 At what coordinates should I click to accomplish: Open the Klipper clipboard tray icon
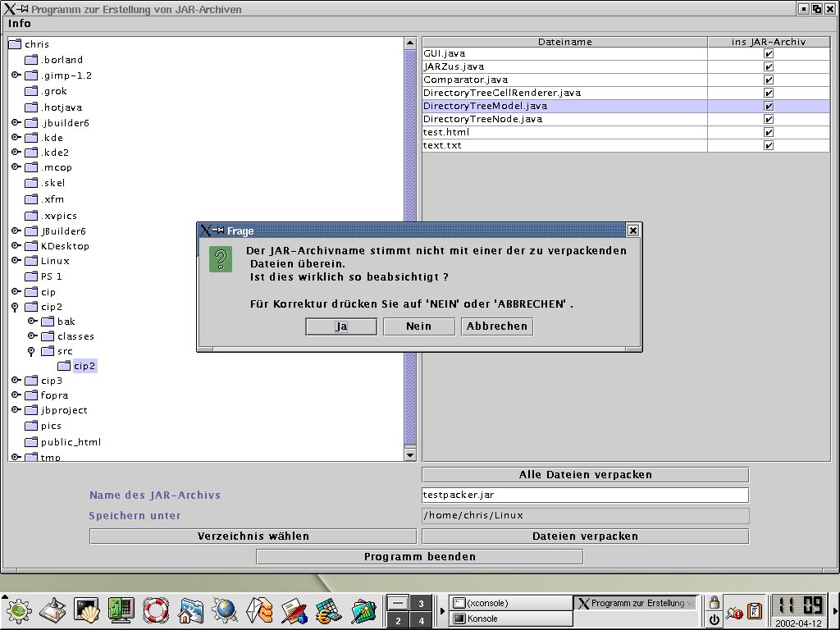[x=755, y=610]
